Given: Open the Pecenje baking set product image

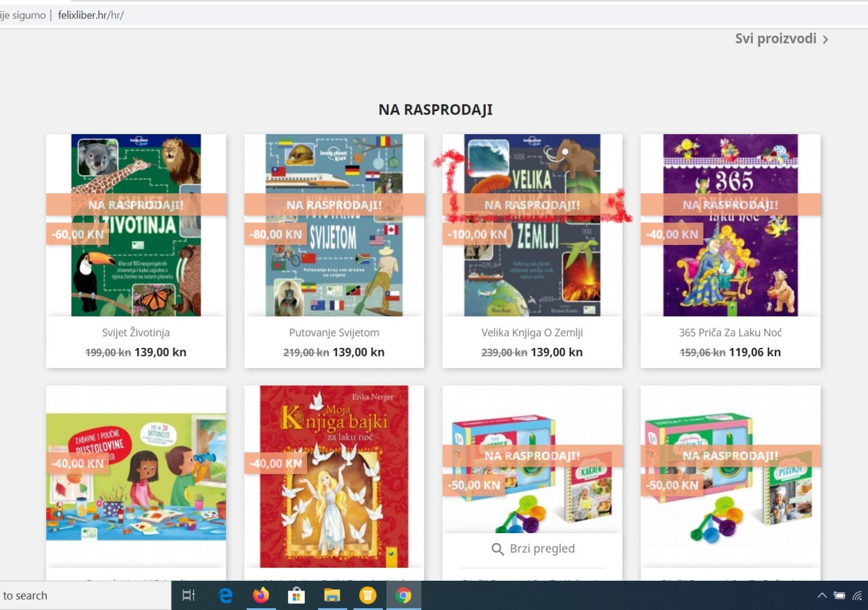Looking at the screenshot, I should click(730, 476).
